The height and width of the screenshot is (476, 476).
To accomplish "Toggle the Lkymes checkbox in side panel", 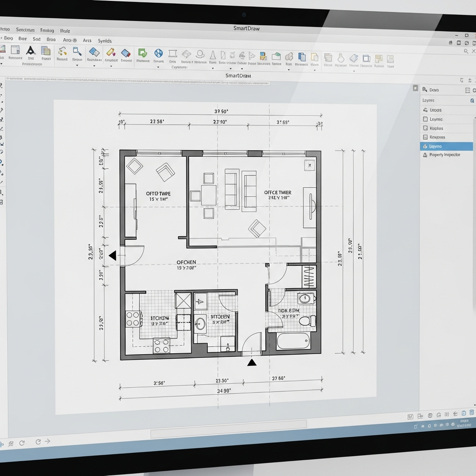I will tap(425, 119).
